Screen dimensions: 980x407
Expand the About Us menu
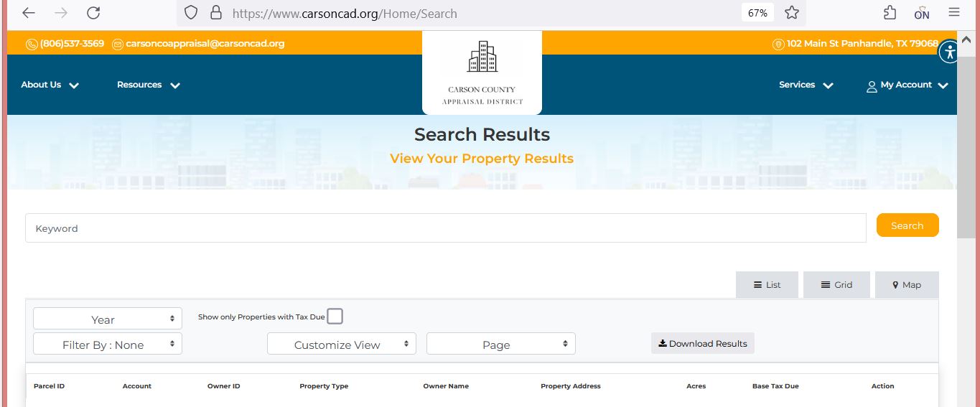[x=50, y=85]
